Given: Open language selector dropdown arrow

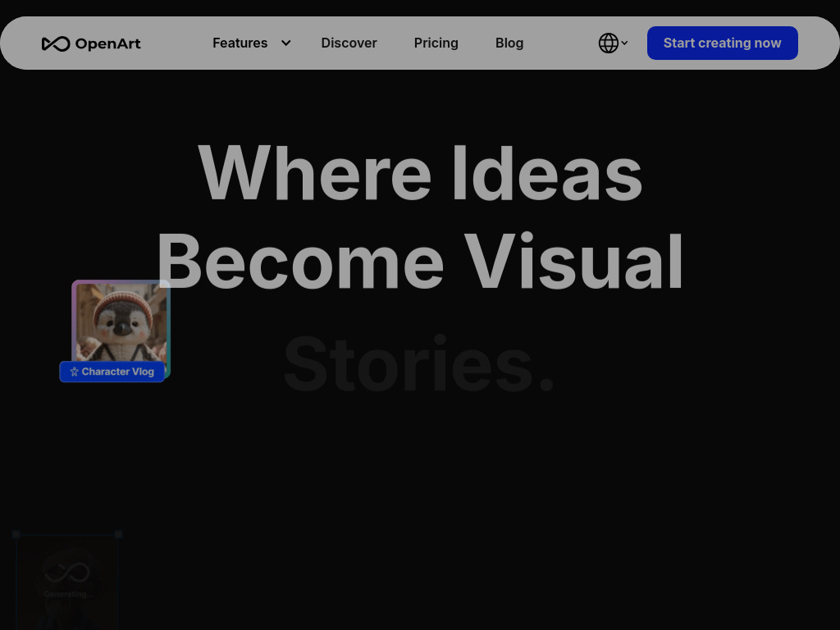Looking at the screenshot, I should (624, 43).
